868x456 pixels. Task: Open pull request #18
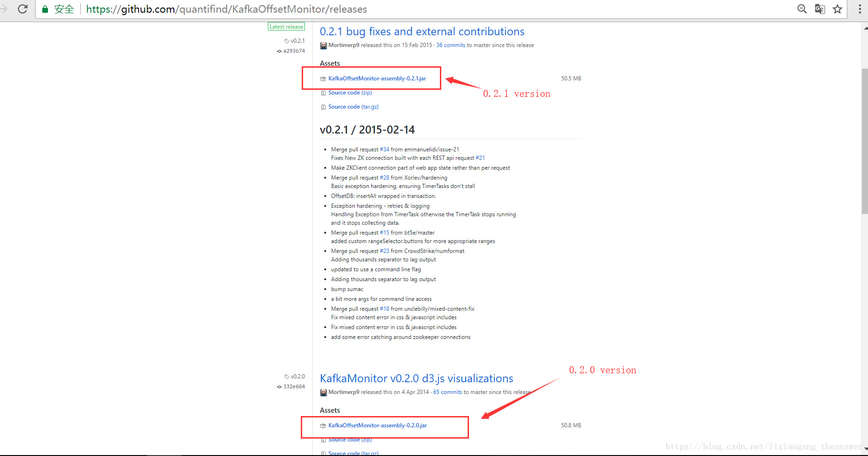click(x=384, y=309)
